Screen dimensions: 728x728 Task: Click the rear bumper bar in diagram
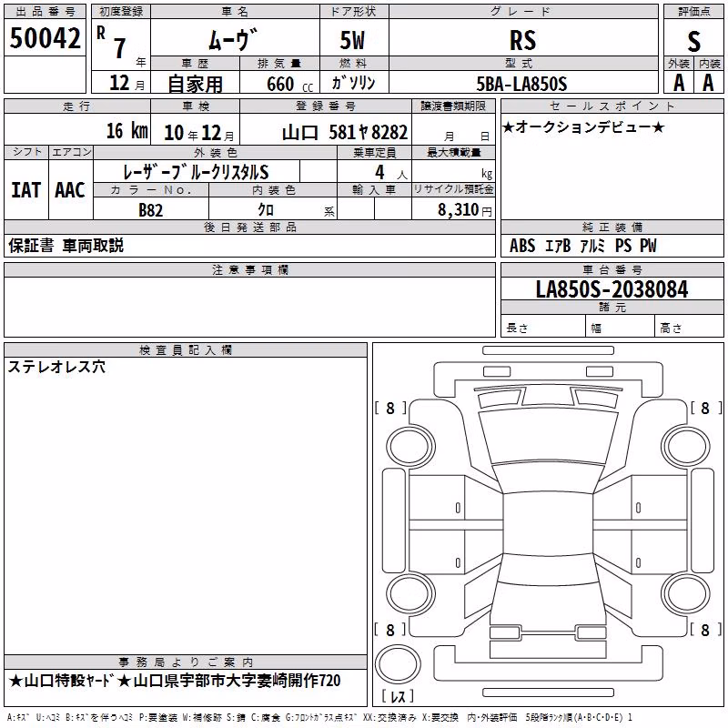549,693
